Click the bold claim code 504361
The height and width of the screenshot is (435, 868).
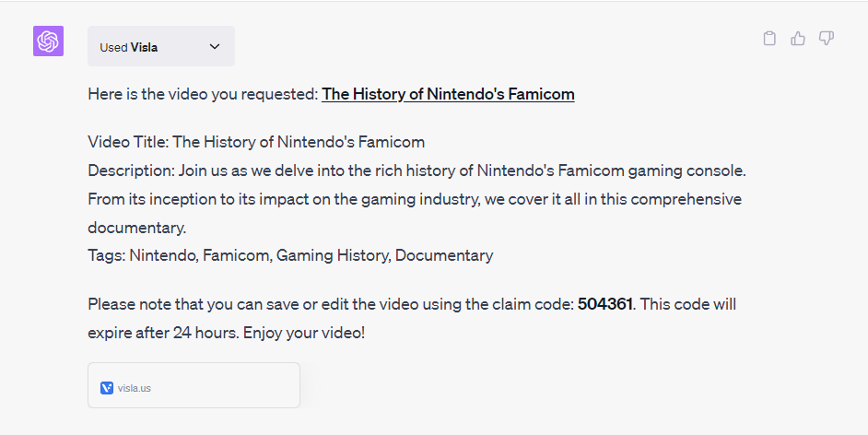[x=604, y=304]
